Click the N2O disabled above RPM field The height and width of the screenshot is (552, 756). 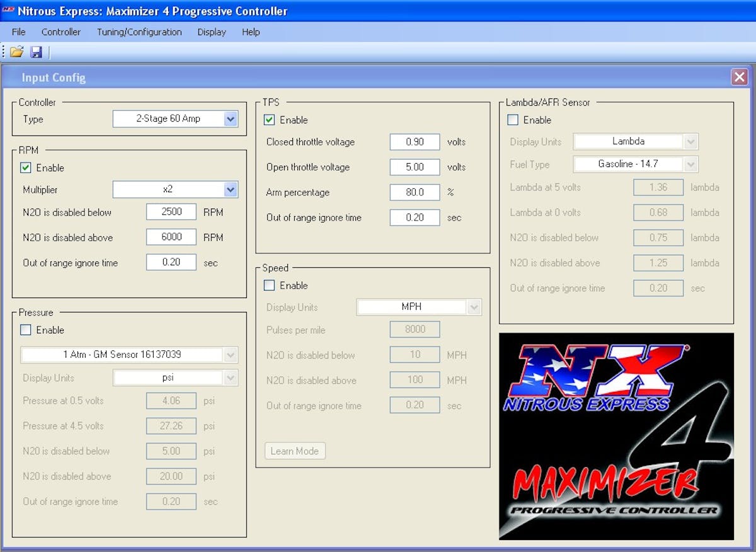(171, 238)
